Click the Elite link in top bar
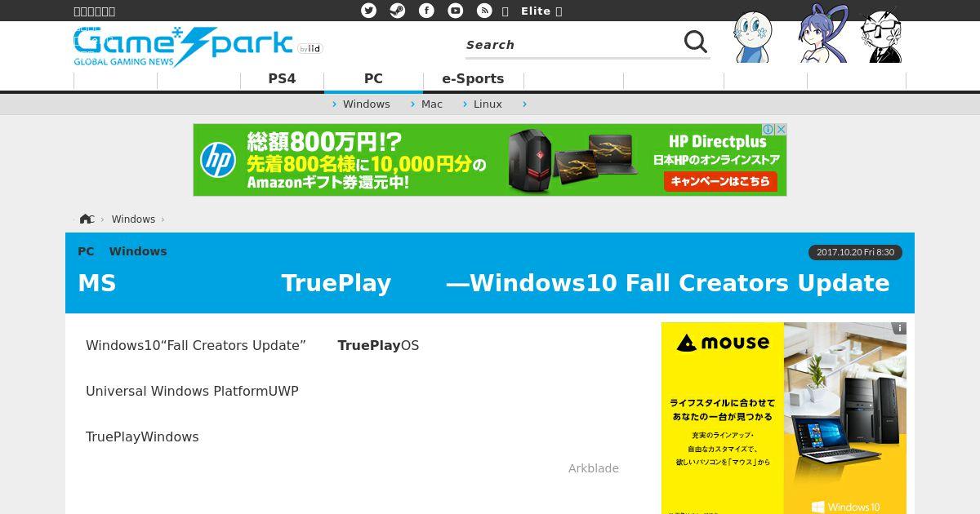 pyautogui.click(x=536, y=11)
